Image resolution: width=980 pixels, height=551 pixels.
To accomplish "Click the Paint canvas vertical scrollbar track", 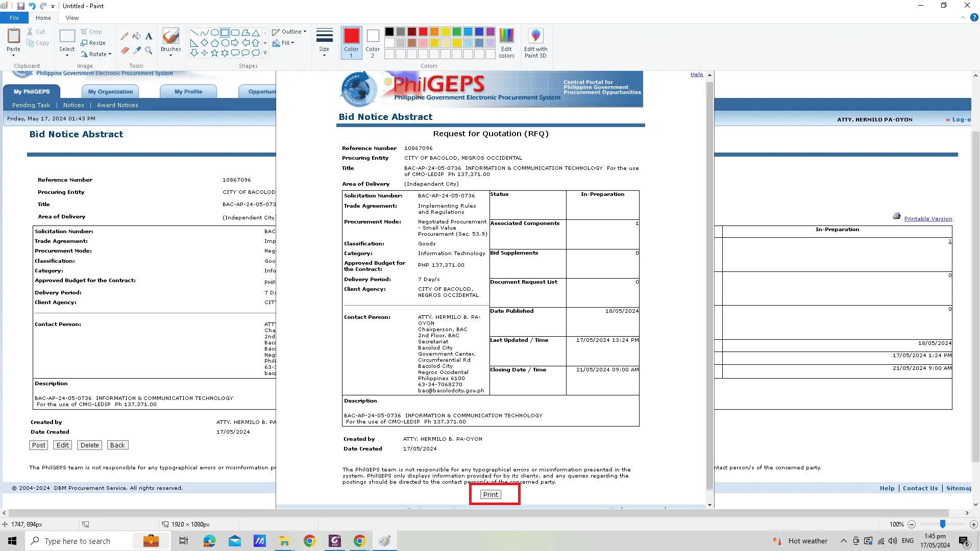I will (975, 291).
